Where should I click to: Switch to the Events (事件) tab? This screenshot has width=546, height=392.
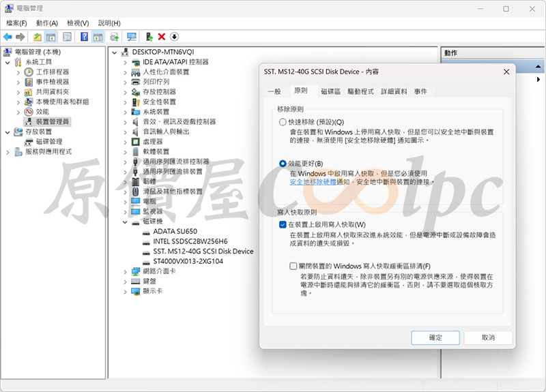click(420, 91)
